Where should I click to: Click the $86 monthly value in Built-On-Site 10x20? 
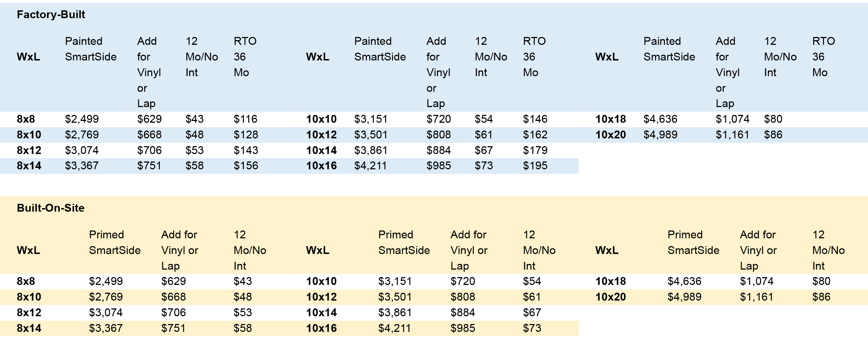821,297
